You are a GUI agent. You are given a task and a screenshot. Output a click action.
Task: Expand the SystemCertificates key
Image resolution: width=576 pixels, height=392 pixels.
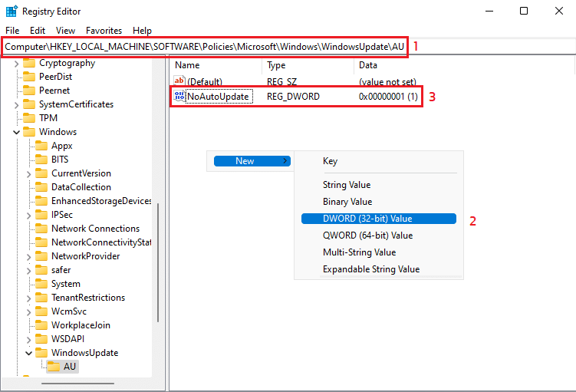tap(16, 105)
